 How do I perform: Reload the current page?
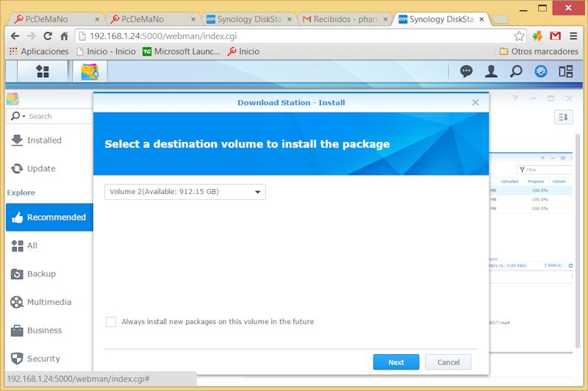[x=48, y=36]
